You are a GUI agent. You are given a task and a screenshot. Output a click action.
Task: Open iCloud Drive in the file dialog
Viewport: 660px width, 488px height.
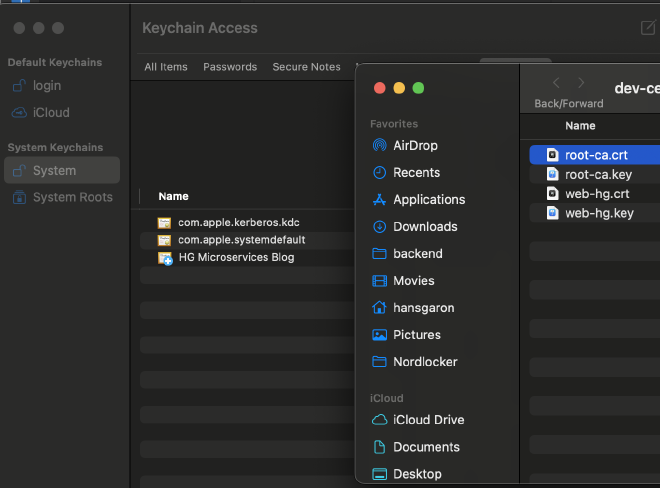tap(428, 420)
